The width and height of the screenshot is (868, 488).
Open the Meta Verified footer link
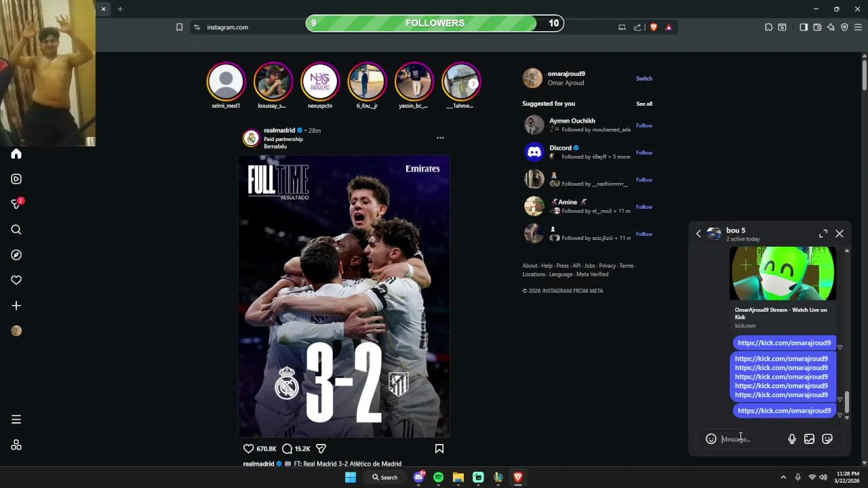click(592, 274)
